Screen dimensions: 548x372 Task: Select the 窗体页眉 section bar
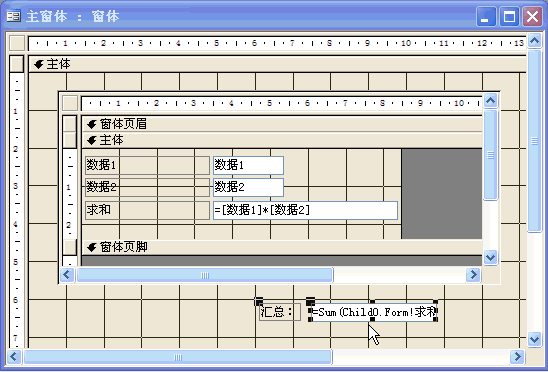282,124
